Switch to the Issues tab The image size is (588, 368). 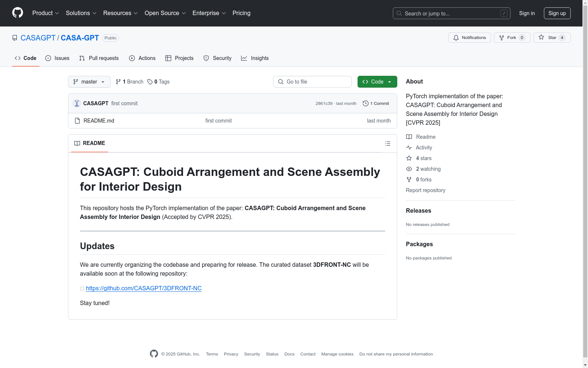57,58
